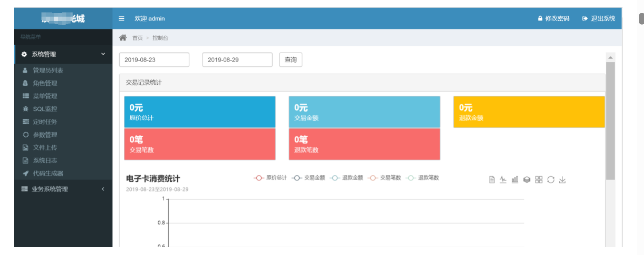The image size is (644, 255).
Task: Click the 交易金额 light blue card
Action: [x=364, y=112]
